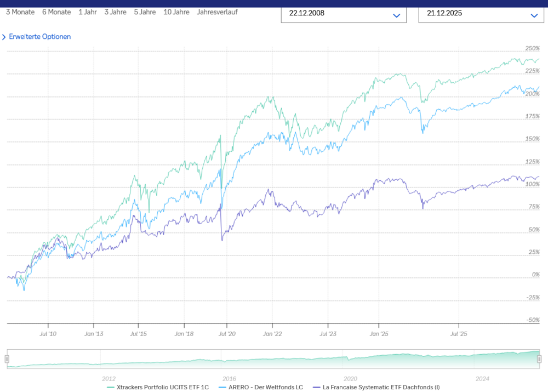Image resolution: width=548 pixels, height=392 pixels.
Task: Select the "10 Jahre" period tab
Action: click(176, 12)
